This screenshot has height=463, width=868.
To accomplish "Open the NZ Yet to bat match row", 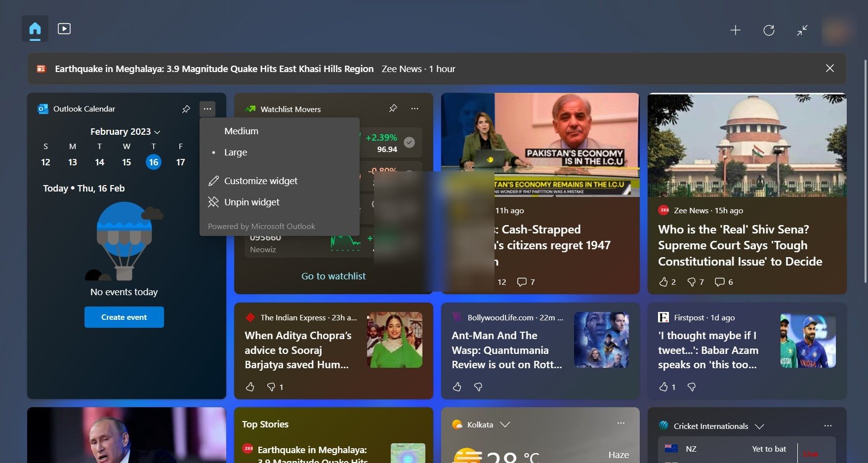I will click(747, 449).
